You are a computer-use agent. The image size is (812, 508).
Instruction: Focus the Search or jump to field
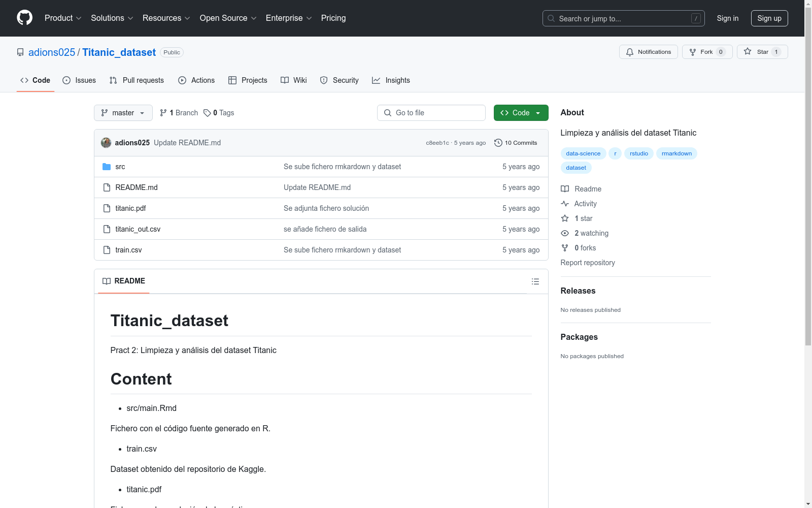(x=624, y=18)
